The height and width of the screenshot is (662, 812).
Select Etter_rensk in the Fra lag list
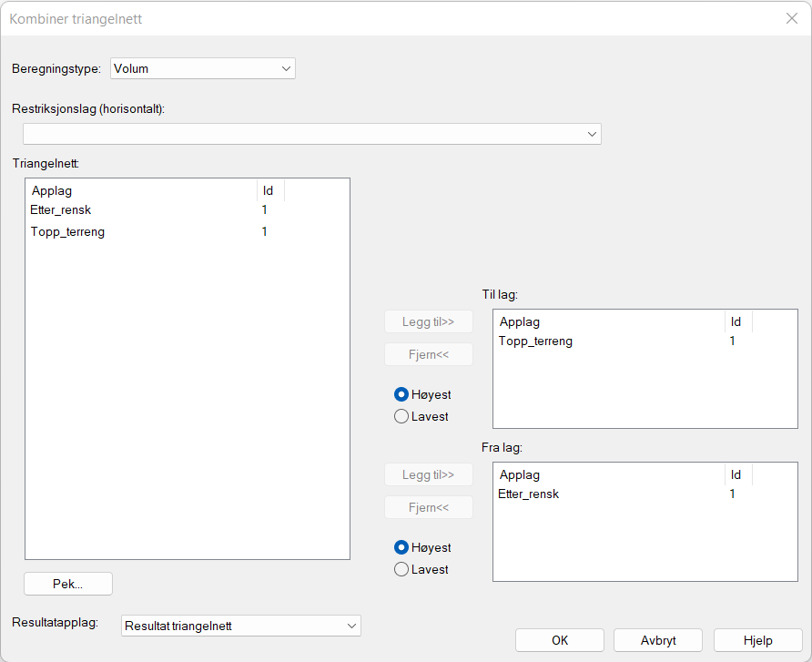(x=529, y=494)
